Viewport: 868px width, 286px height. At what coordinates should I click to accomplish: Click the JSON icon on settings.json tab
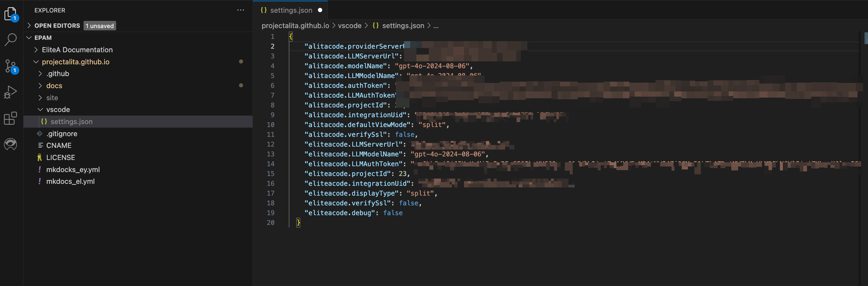(x=264, y=10)
